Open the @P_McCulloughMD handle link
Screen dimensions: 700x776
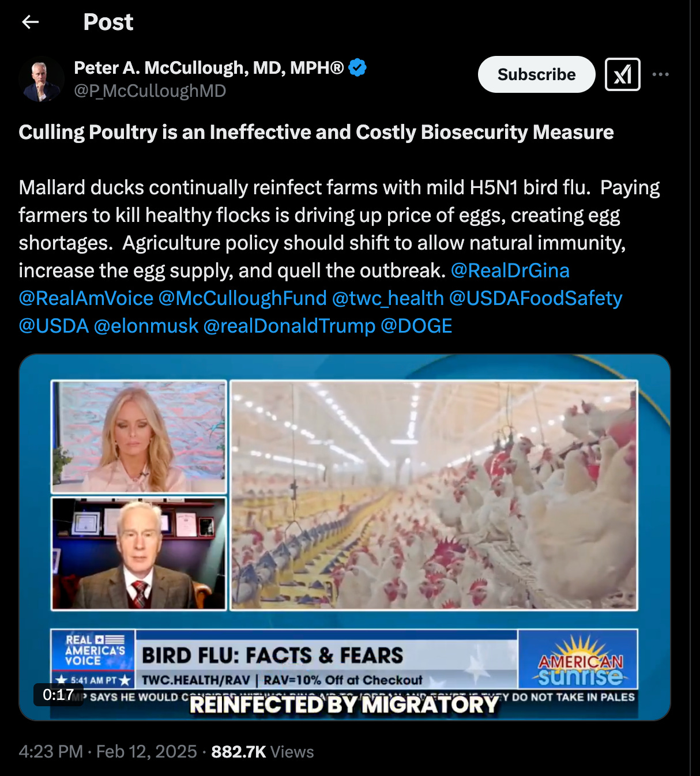(150, 91)
